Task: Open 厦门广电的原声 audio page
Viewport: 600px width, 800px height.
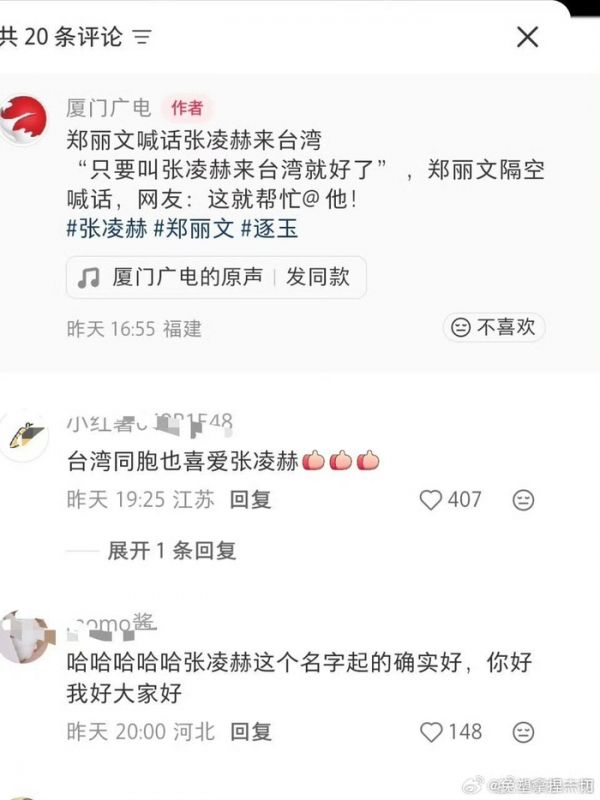Action: tap(187, 277)
